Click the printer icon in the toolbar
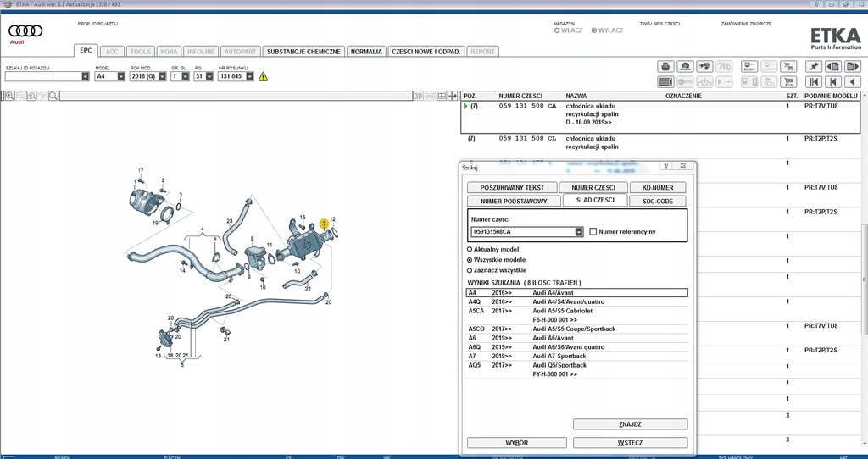 click(x=666, y=66)
